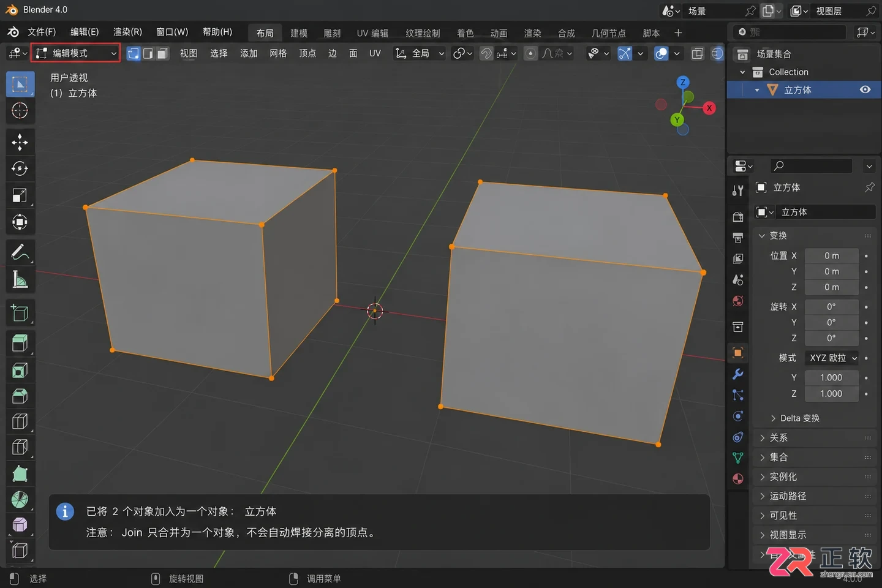Activate the 3D Cursor tool

[x=20, y=111]
